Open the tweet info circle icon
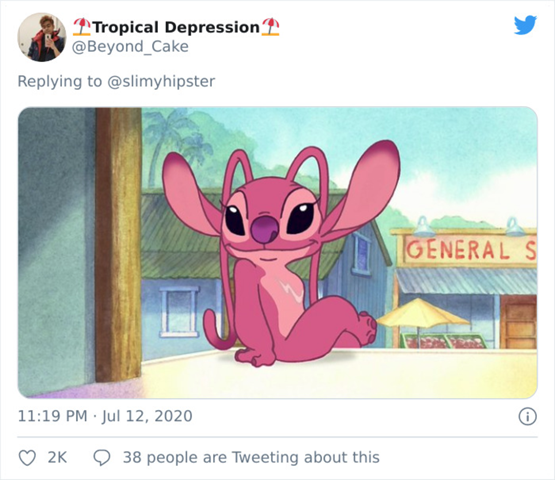 click(527, 416)
